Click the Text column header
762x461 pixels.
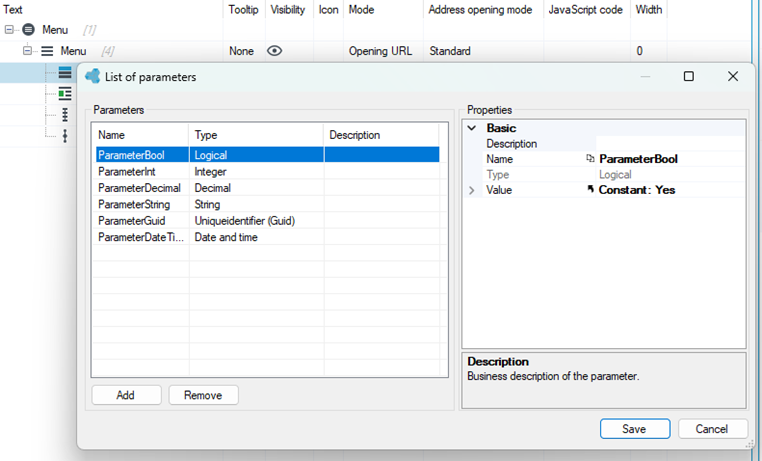tap(111, 10)
